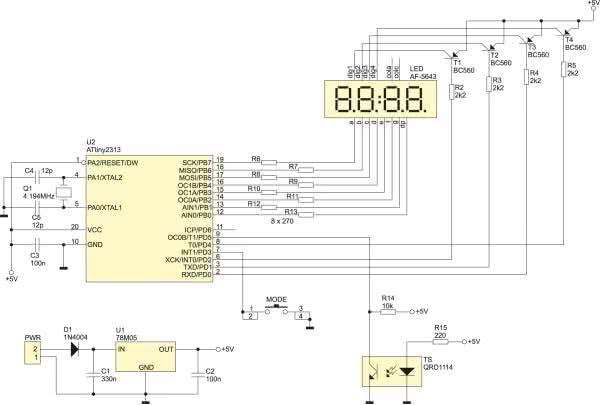Select the 78M05 voltage regulator block

(146, 358)
